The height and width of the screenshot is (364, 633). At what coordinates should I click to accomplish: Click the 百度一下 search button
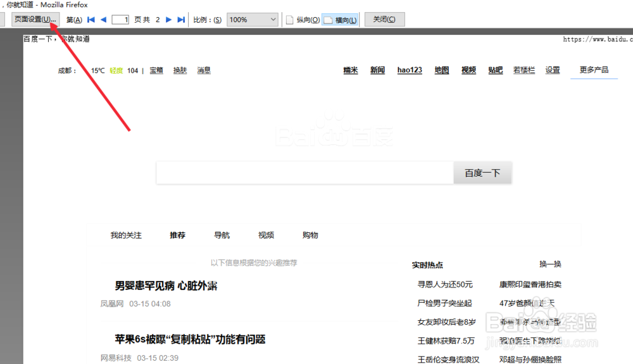[482, 173]
